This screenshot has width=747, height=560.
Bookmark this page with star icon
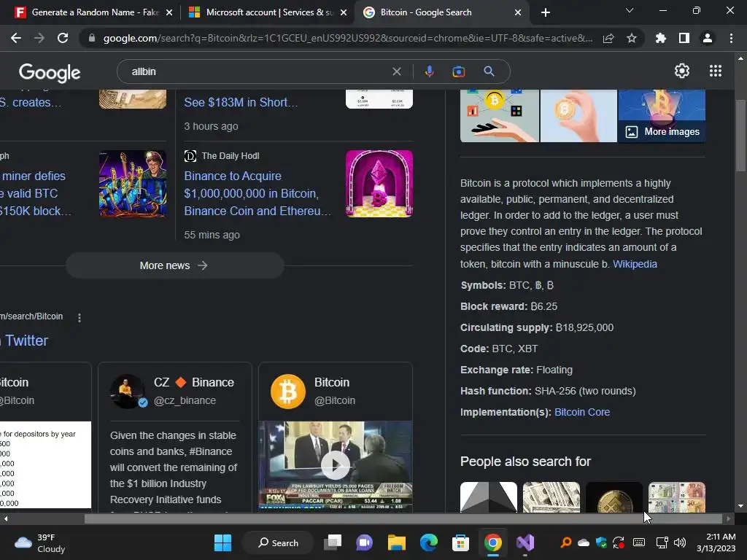point(632,39)
